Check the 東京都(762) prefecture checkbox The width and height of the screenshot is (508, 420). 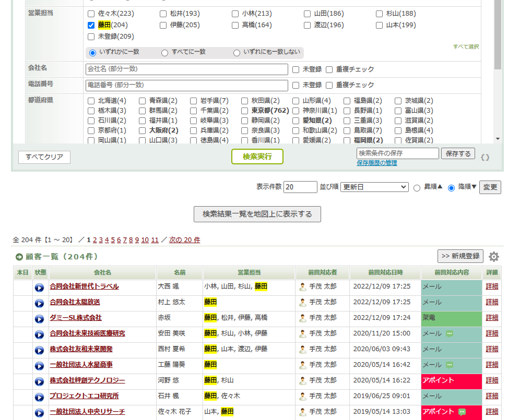click(x=245, y=111)
